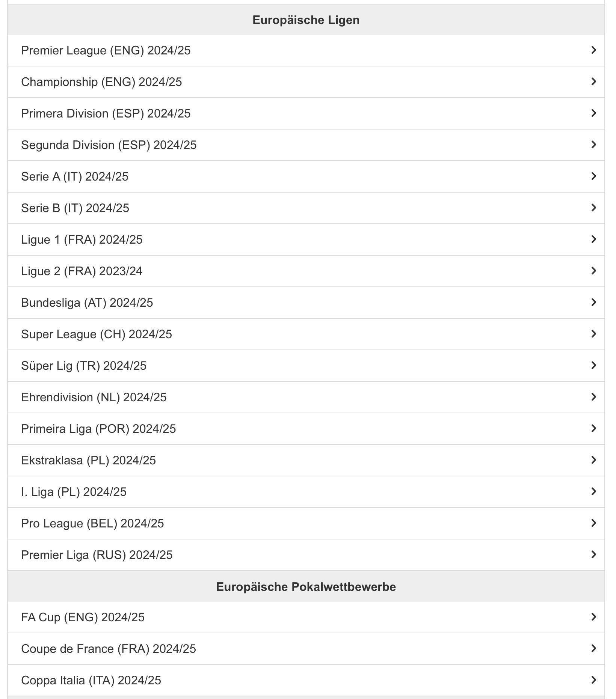Click the Premier Liga (RUS) arrow icon
This screenshot has width=616, height=699.
[593, 554]
